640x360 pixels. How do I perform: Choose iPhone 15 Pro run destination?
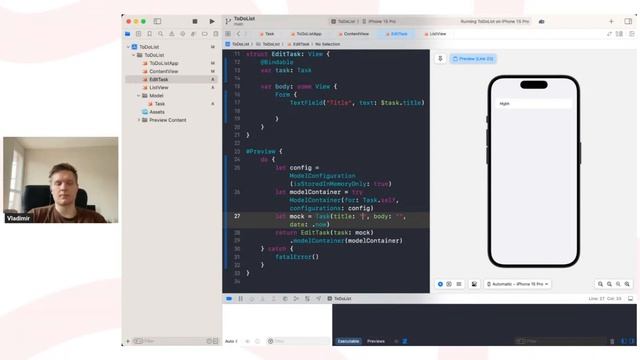coord(379,21)
